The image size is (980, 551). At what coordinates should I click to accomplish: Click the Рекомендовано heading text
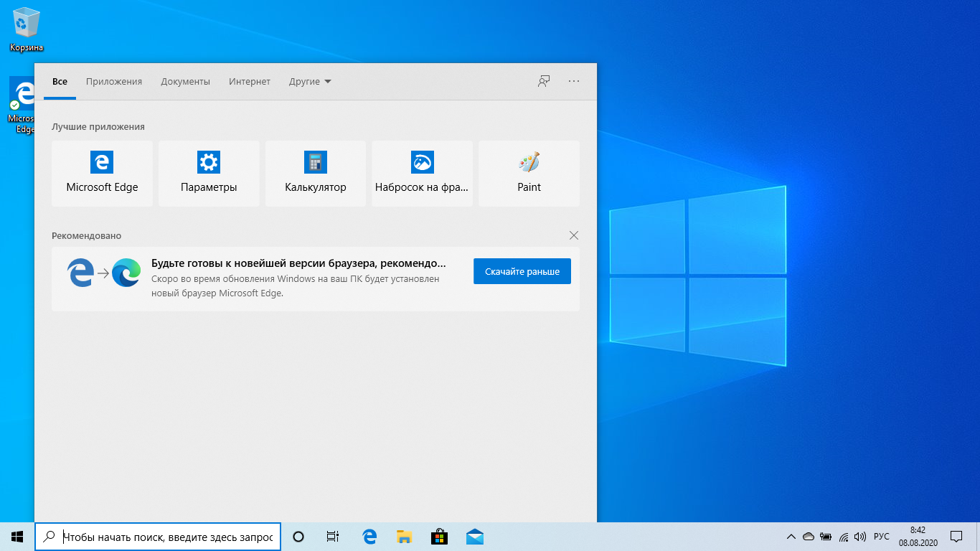click(x=87, y=235)
